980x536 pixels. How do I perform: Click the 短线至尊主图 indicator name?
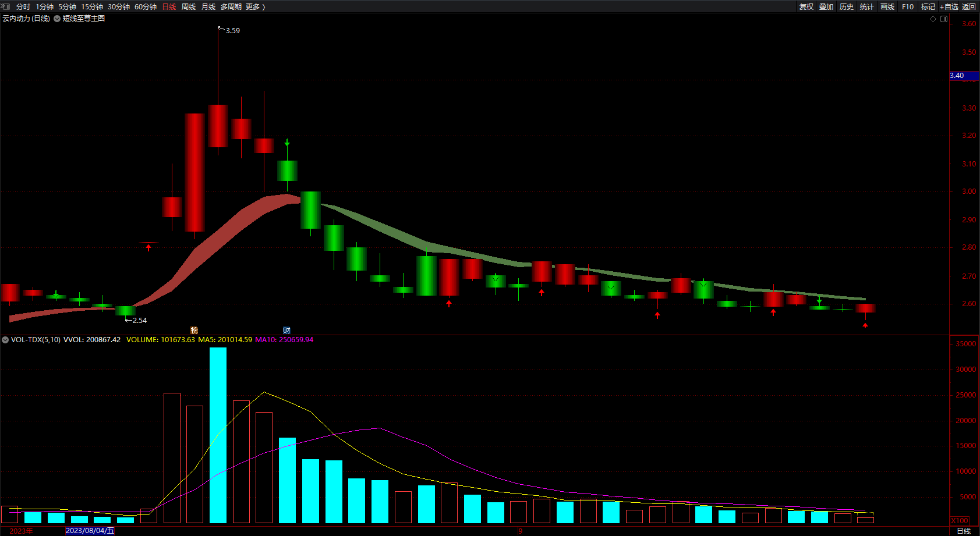pos(84,19)
